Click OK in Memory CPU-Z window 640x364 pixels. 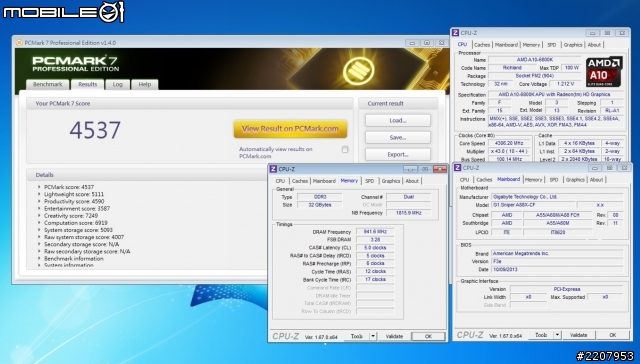point(428,337)
